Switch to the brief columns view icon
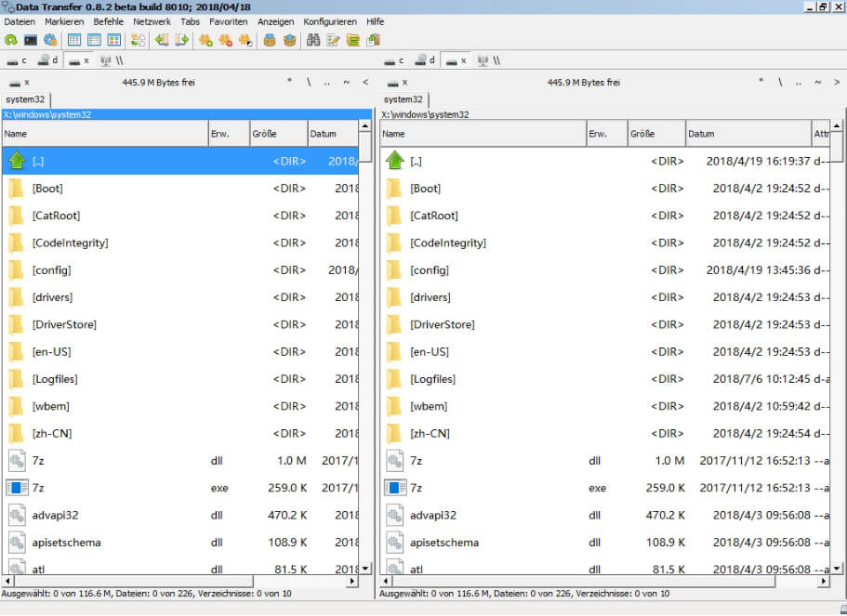 click(74, 40)
